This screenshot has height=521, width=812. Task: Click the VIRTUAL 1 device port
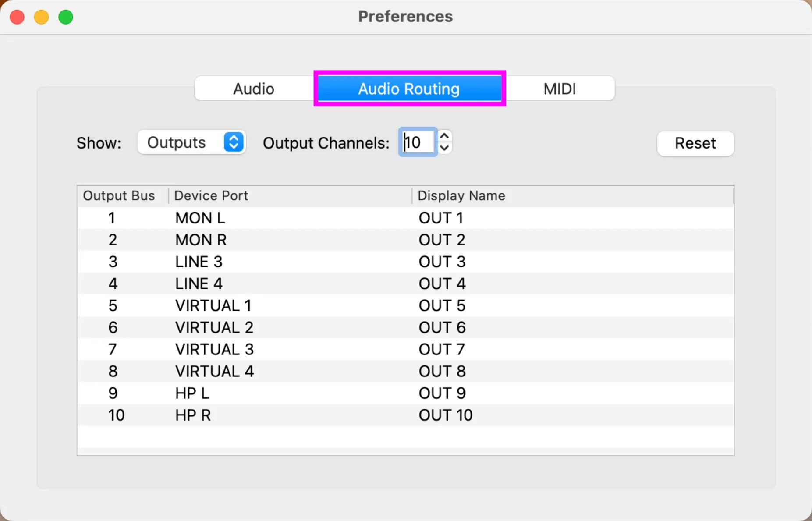213,305
